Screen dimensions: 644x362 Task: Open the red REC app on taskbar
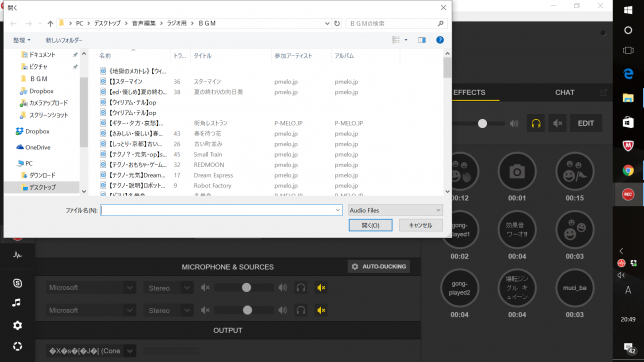(x=628, y=194)
